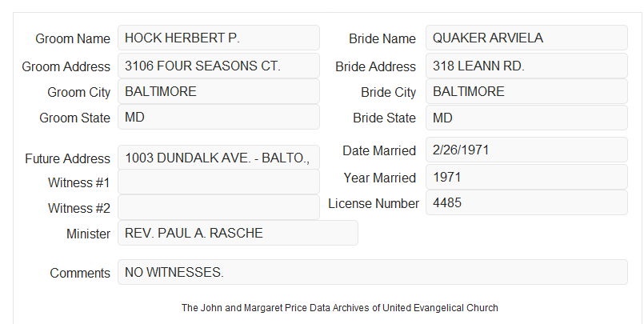Click the Year Married field
644x324 pixels.
(x=526, y=177)
